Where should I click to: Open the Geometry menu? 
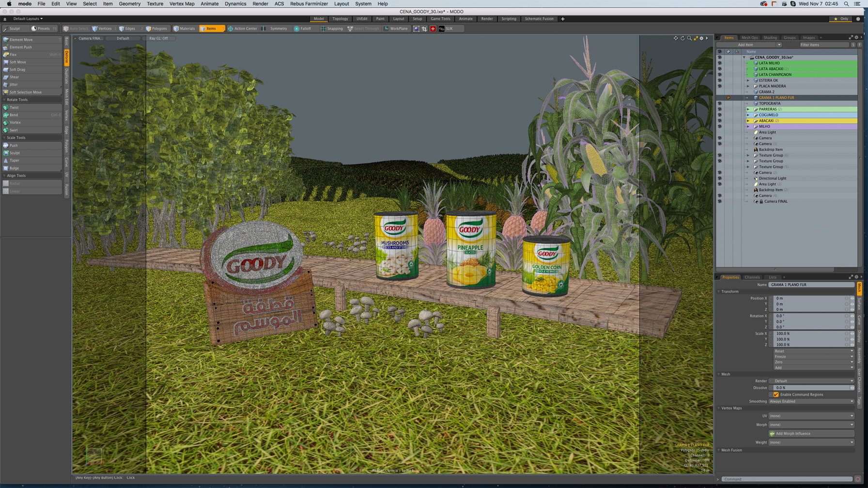coord(130,4)
